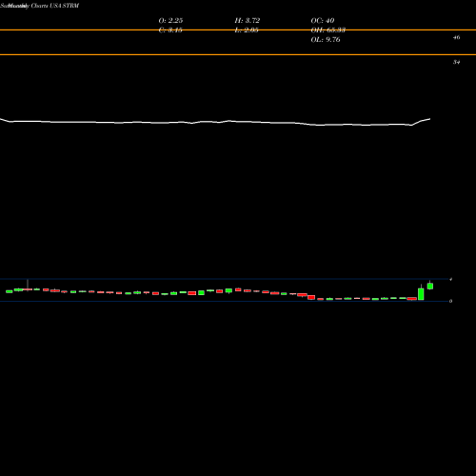The width and height of the screenshot is (476, 476).
Task: Click the 'L: 2.05' low value
Action: (x=247, y=30)
